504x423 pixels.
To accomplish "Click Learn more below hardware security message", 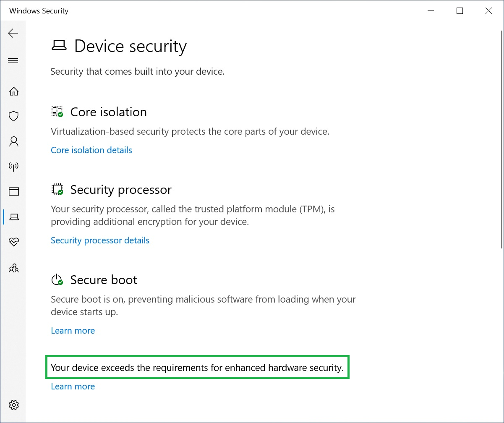I will (x=73, y=386).
